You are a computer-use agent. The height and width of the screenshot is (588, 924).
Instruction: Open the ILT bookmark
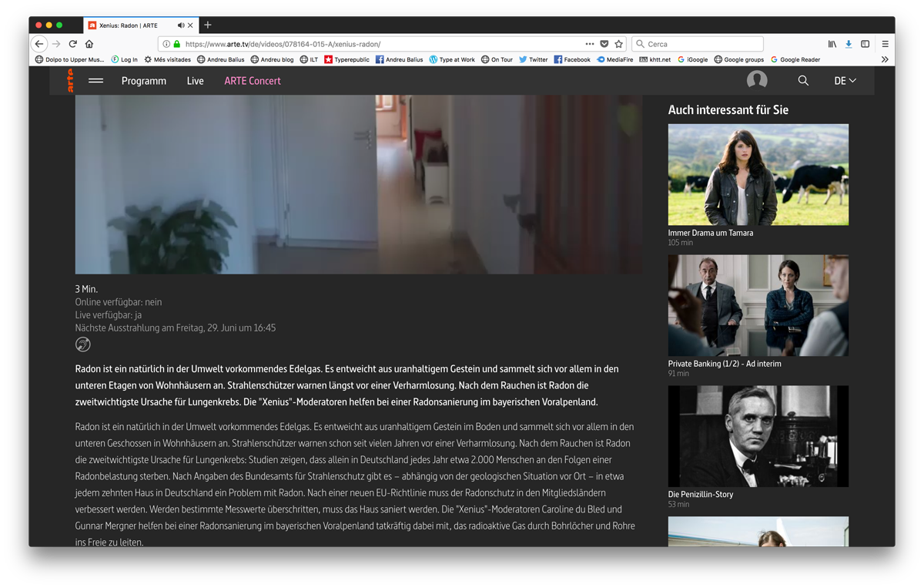[x=309, y=59]
